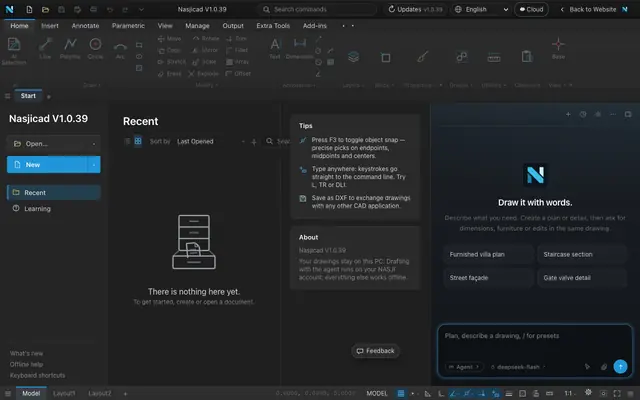Attach a file in the chat box
The width and height of the screenshot is (640, 400).
604,367
